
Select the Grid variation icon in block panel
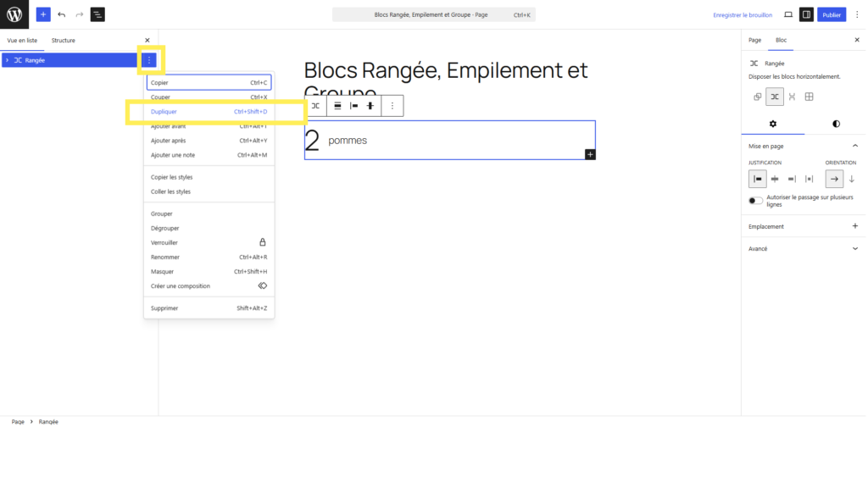(810, 97)
